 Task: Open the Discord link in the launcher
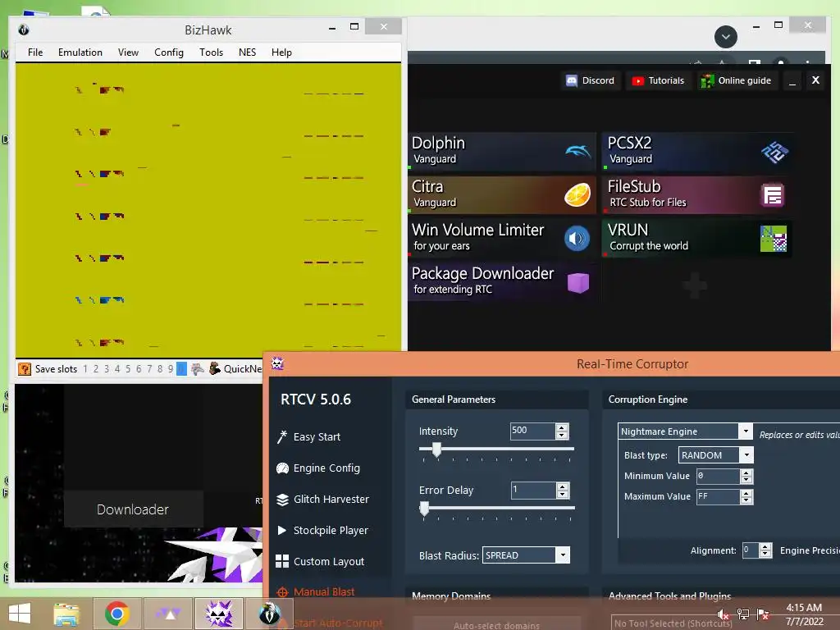(591, 81)
